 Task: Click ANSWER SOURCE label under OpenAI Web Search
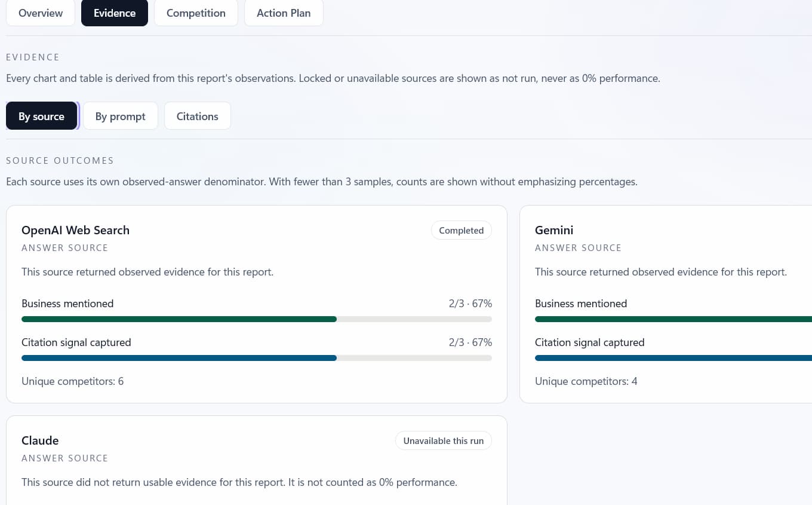tap(64, 248)
